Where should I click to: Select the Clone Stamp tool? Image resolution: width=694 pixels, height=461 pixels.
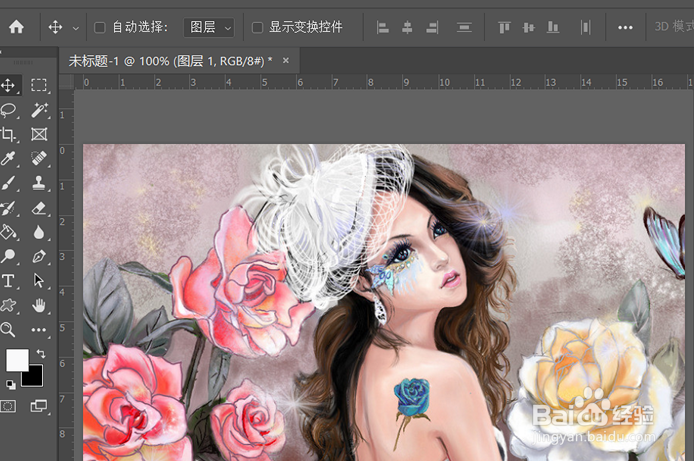tap(39, 183)
